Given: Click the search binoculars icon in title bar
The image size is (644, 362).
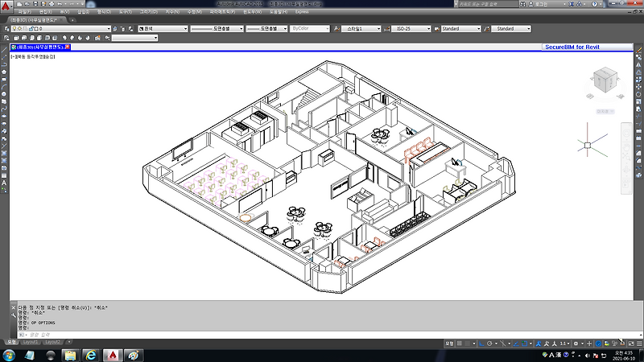Looking at the screenshot, I should [x=522, y=4].
